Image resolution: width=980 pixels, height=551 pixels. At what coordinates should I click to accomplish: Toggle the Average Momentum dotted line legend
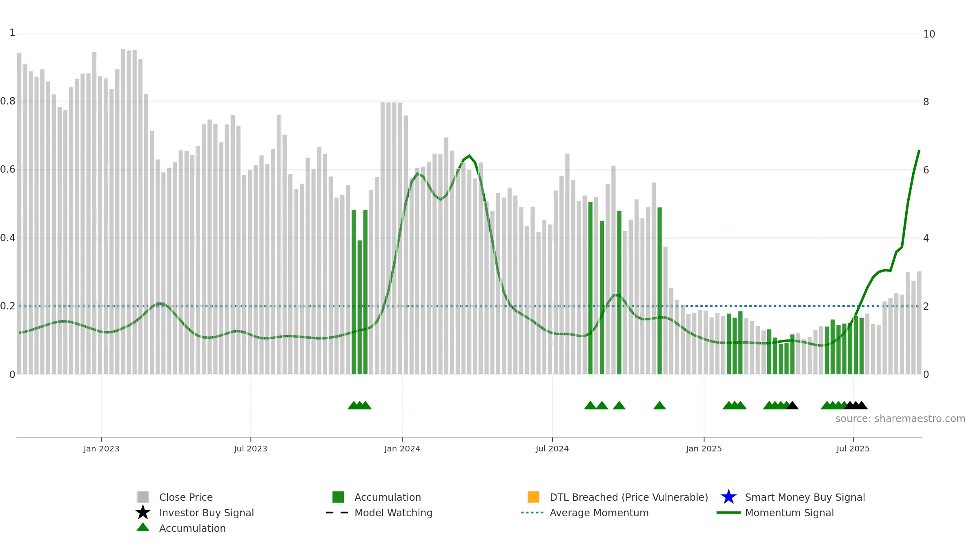532,513
